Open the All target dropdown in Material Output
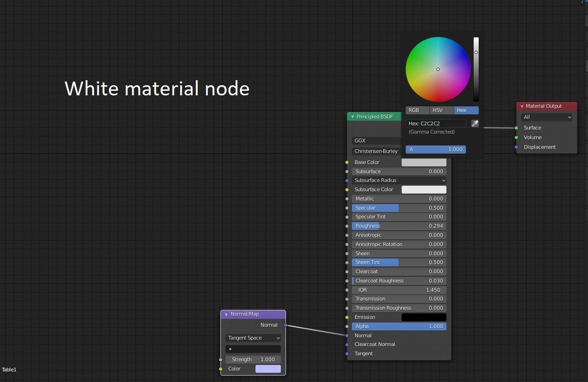 pyautogui.click(x=546, y=117)
